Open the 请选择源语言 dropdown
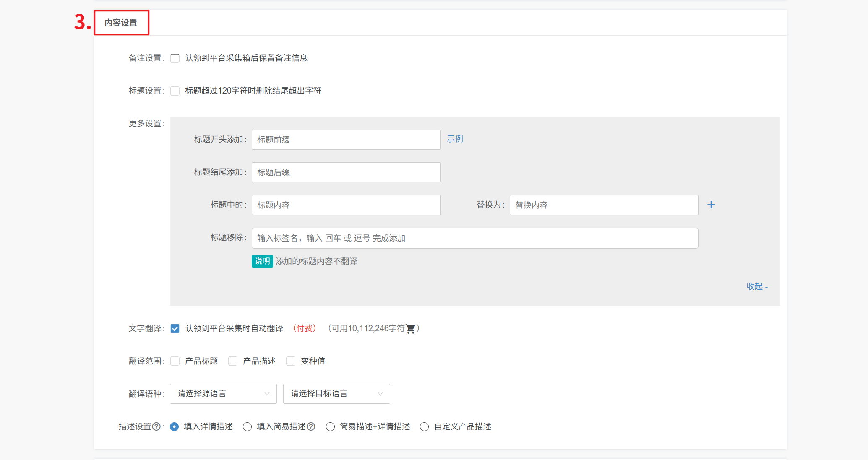Image resolution: width=868 pixels, height=460 pixels. pos(223,394)
